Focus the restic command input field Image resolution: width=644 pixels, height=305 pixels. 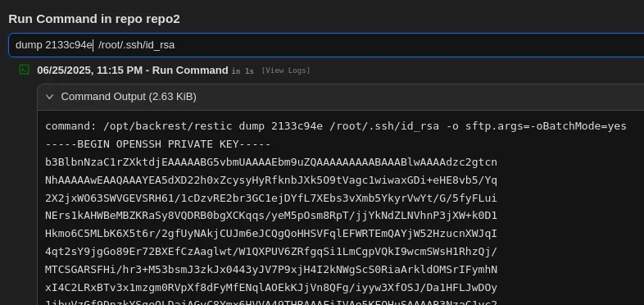pyautogui.click(x=326, y=45)
